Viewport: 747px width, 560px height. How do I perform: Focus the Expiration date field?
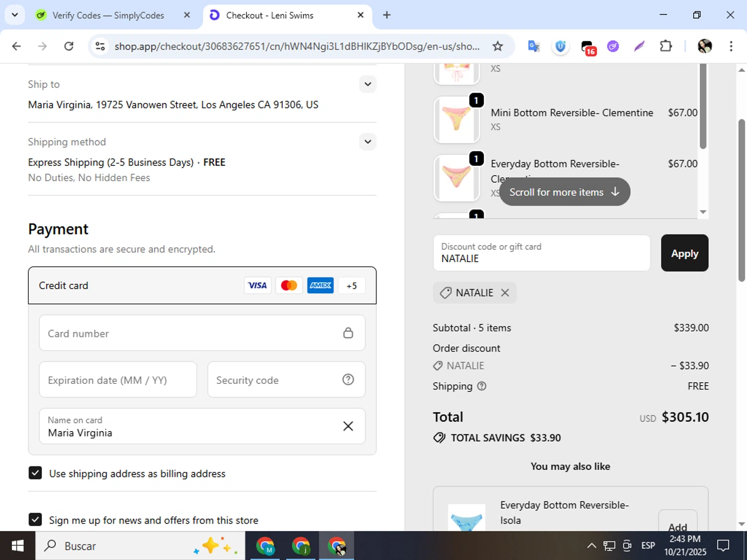[118, 380]
